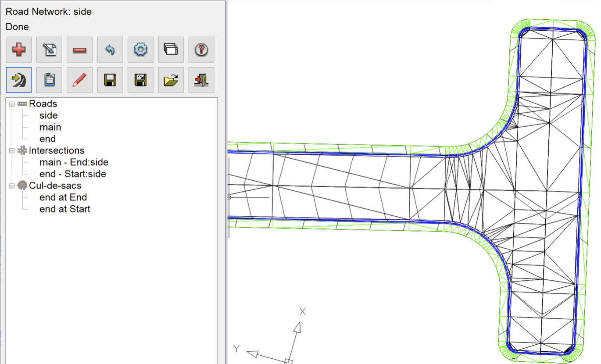Delete selection using the red minus icon
This screenshot has width=601, height=364.
[79, 49]
